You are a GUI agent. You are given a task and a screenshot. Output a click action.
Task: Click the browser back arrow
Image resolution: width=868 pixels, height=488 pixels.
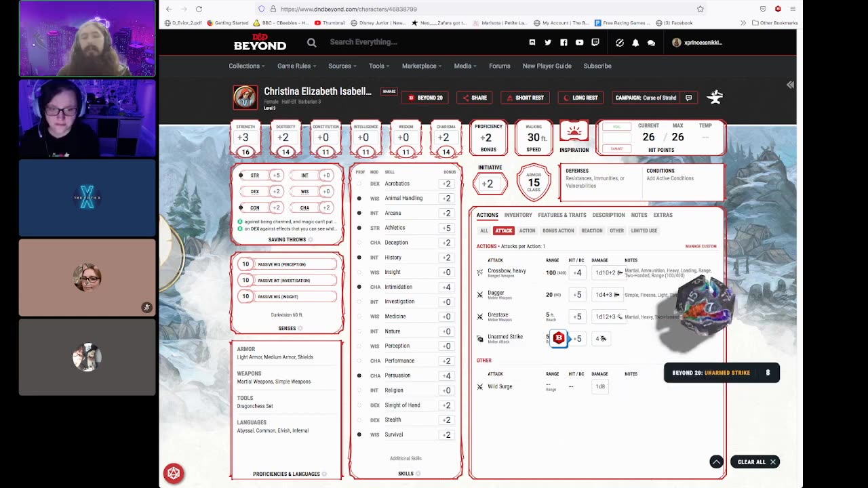(169, 9)
